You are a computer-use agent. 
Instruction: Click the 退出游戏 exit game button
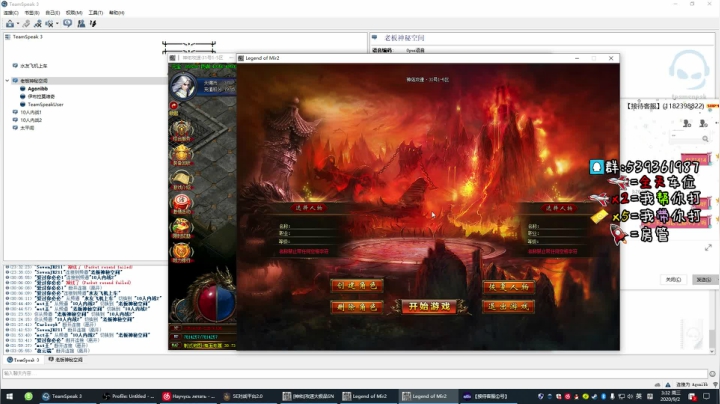point(508,306)
